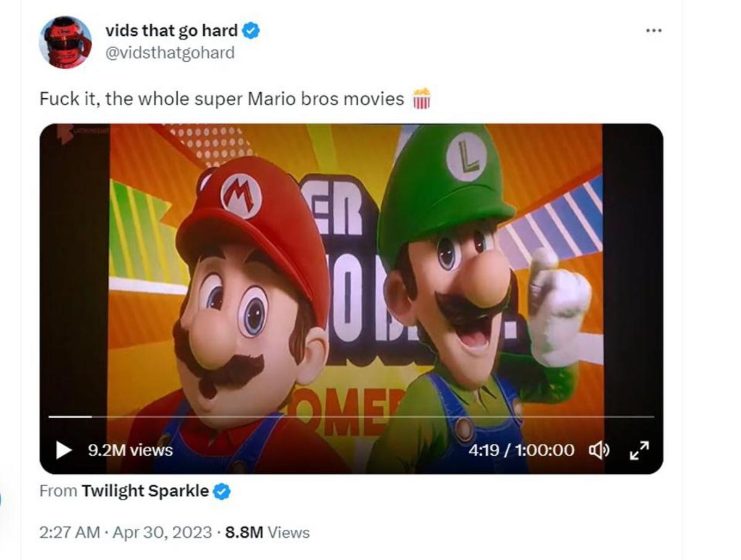
Task: Enter fullscreen mode for the video
Action: tap(638, 451)
